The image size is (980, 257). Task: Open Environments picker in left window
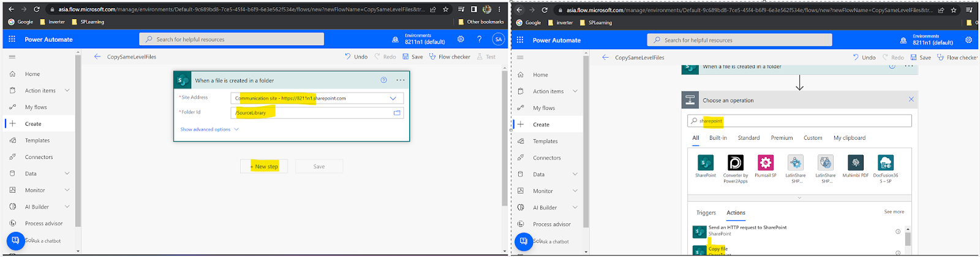(419, 39)
